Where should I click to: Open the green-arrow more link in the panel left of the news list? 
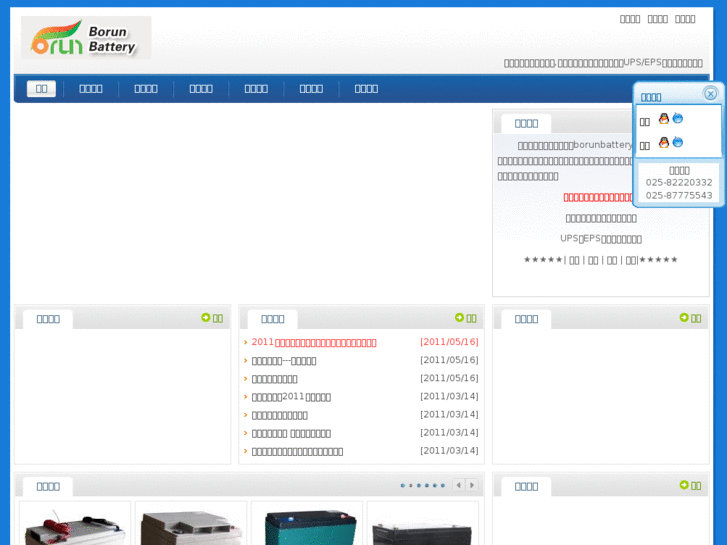[x=212, y=318]
